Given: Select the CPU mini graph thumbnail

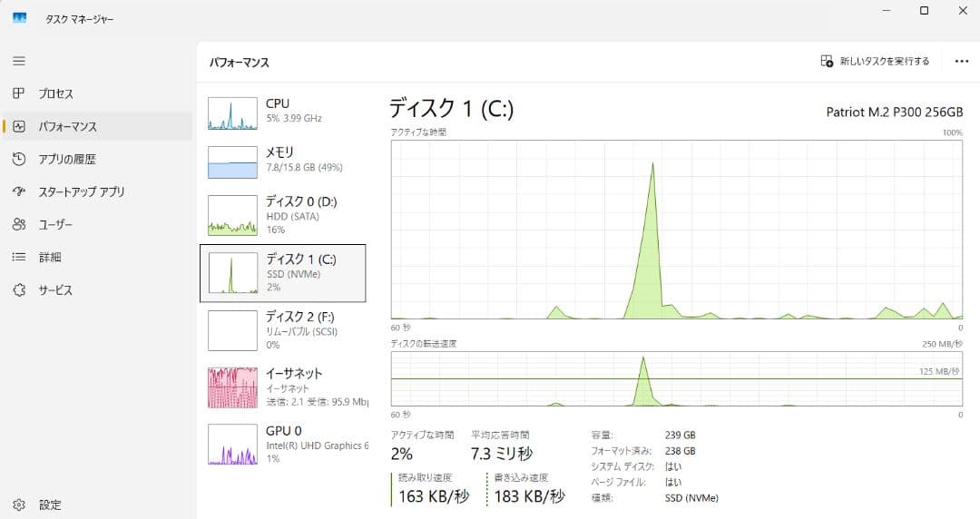Looking at the screenshot, I should 232,113.
